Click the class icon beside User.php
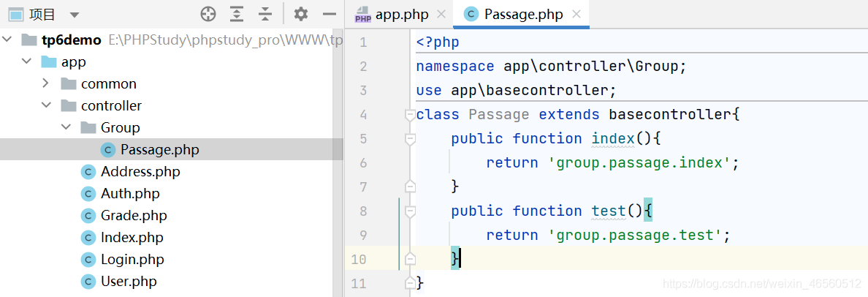Screen dimensions: 868x297 (88, 282)
